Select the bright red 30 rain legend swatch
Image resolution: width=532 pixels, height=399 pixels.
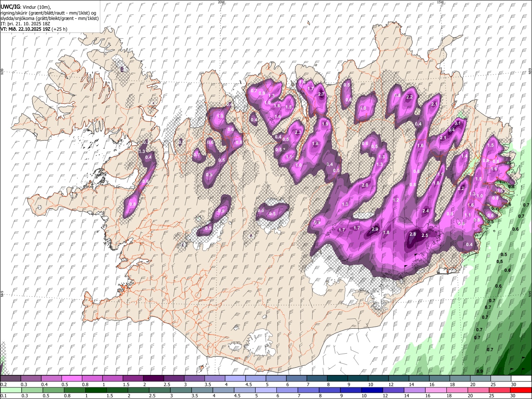[x=521, y=390]
